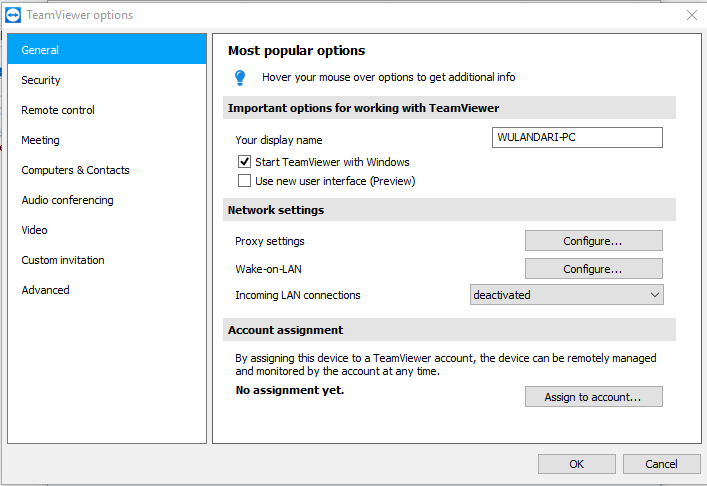
Task: Click the "No assignment yet." text
Action: [289, 390]
